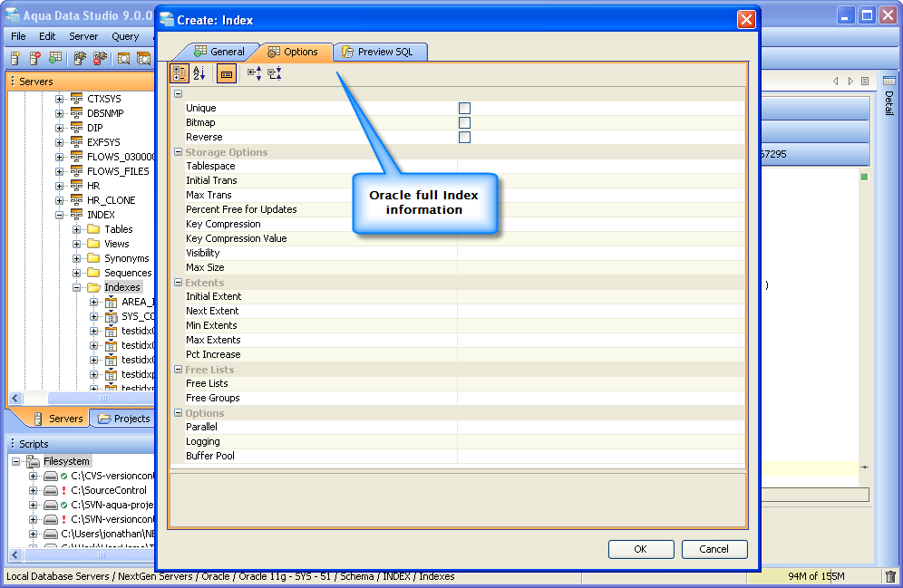Click the disconnect server icon in the main toolbar
The height and width of the screenshot is (588, 903).
click(100, 58)
